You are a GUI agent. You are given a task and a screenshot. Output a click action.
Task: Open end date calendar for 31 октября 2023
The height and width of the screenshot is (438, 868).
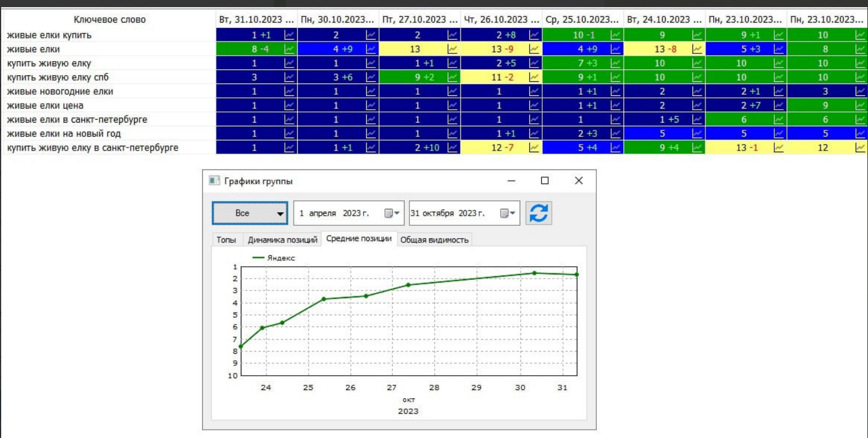(508, 213)
